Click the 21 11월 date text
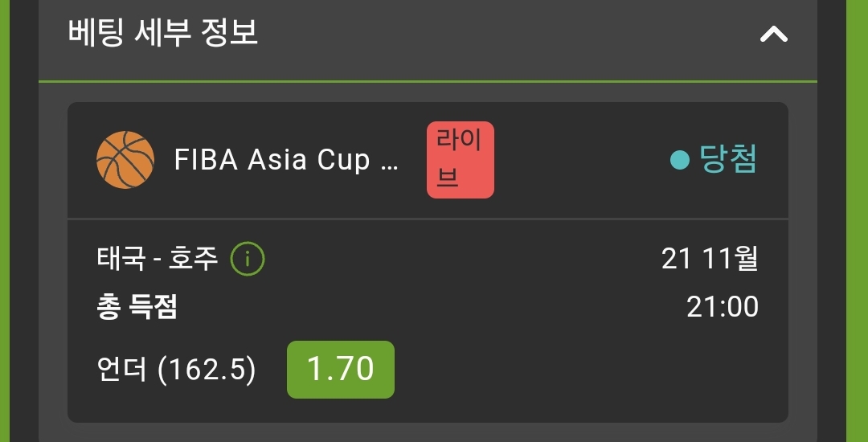The height and width of the screenshot is (442, 868). click(x=710, y=259)
